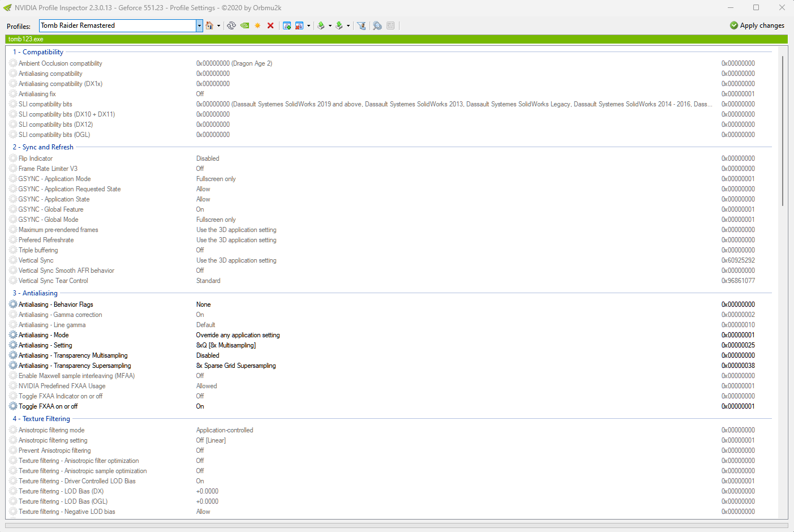Click the remove application from profile icon
This screenshot has width=794, height=532.
click(299, 25)
